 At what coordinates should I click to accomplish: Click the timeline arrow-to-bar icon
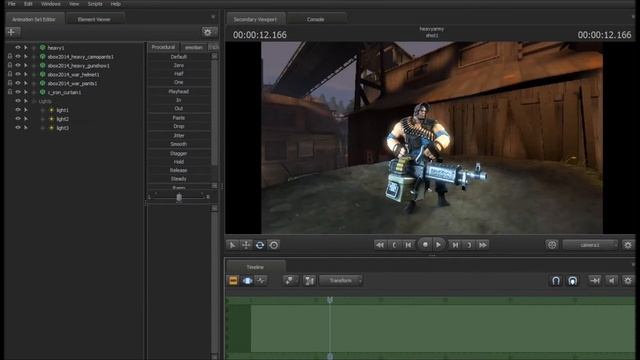tap(595, 280)
